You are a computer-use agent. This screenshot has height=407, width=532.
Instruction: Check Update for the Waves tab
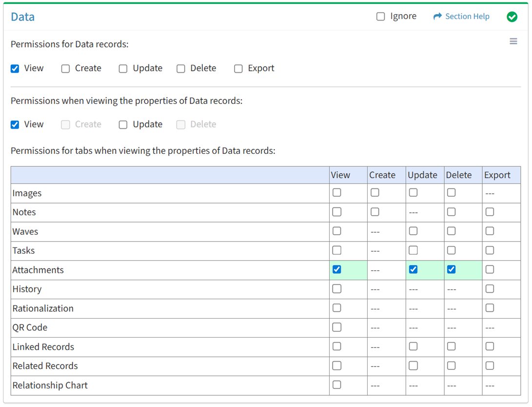pos(413,231)
